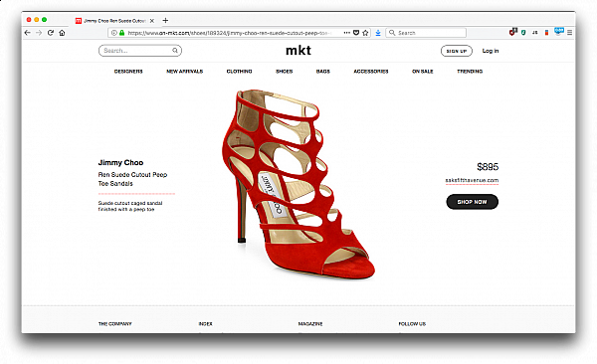The height and width of the screenshot is (364, 597).
Task: Click the Log in link
Action: [491, 51]
